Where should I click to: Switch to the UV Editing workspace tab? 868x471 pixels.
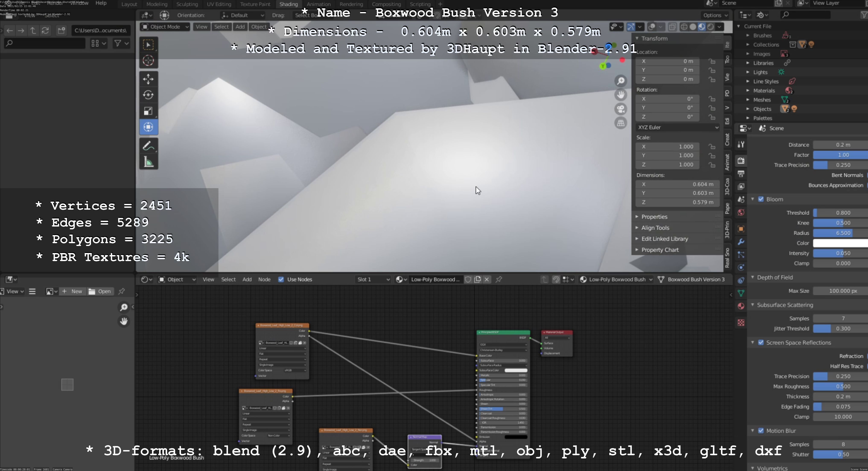click(219, 4)
